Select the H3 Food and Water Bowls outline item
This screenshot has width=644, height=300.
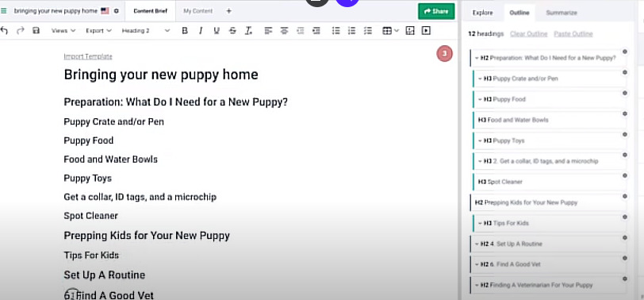550,120
